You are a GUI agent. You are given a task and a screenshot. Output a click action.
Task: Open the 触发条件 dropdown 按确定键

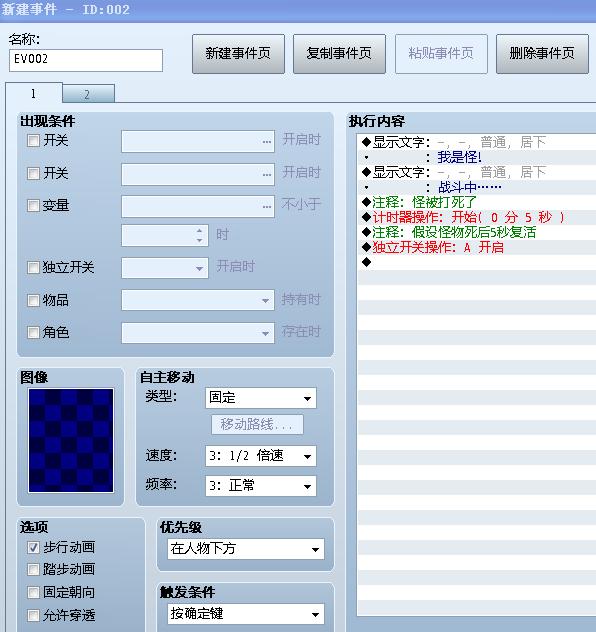[x=246, y=614]
